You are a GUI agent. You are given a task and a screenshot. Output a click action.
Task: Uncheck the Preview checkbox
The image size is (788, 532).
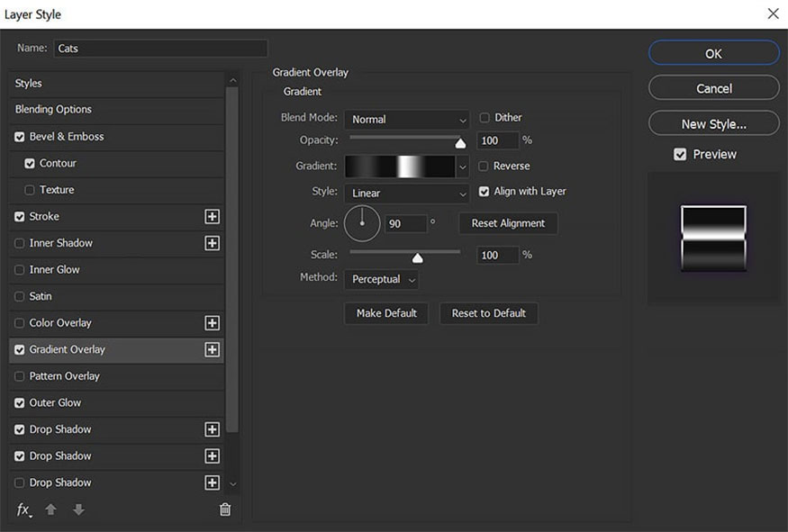click(681, 155)
